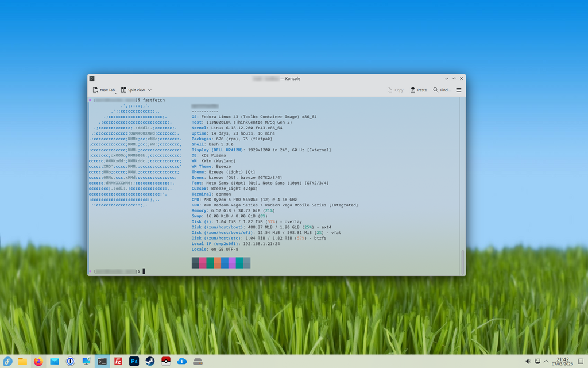588x368 pixels.
Task: Launch Photoshop from the taskbar
Action: pos(134,361)
